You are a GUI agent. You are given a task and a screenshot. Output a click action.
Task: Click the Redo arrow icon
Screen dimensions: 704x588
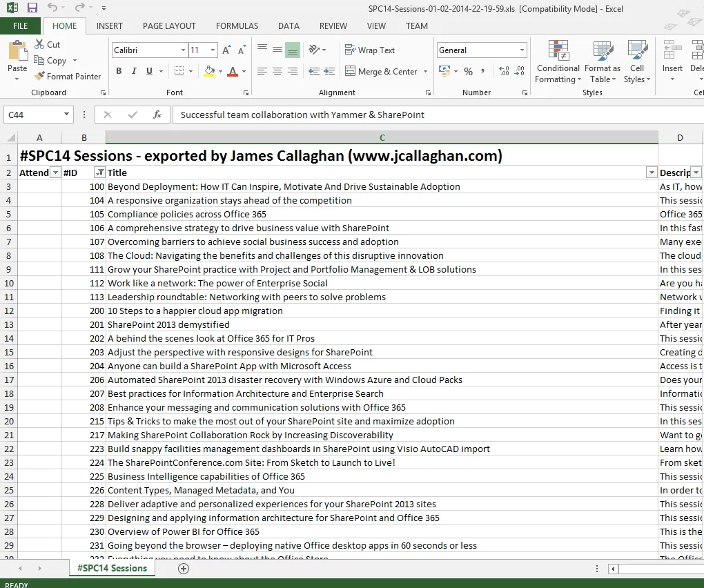pyautogui.click(x=79, y=7)
